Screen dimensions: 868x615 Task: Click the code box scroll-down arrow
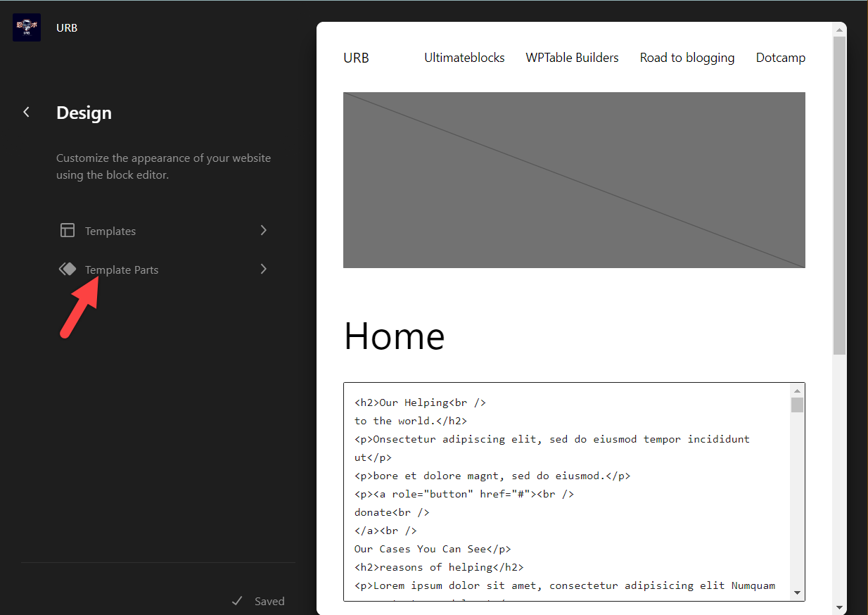click(x=797, y=593)
